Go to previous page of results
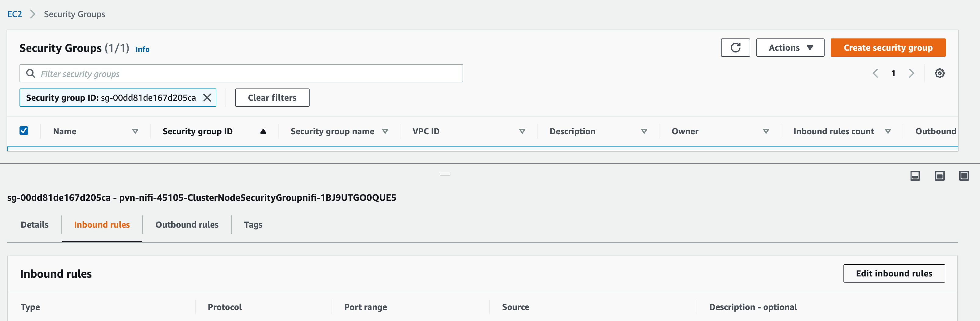Viewport: 980px width, 321px height. [x=875, y=73]
